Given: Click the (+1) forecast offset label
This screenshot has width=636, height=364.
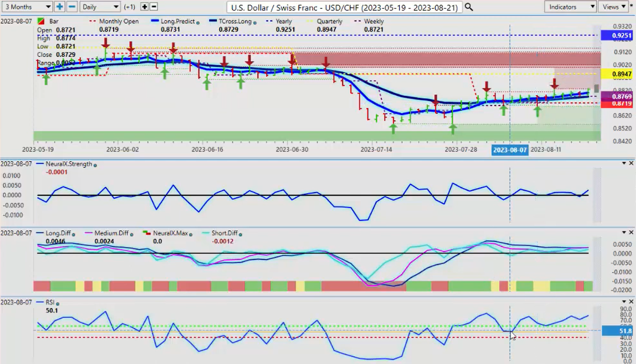Looking at the screenshot, I should tap(130, 7).
